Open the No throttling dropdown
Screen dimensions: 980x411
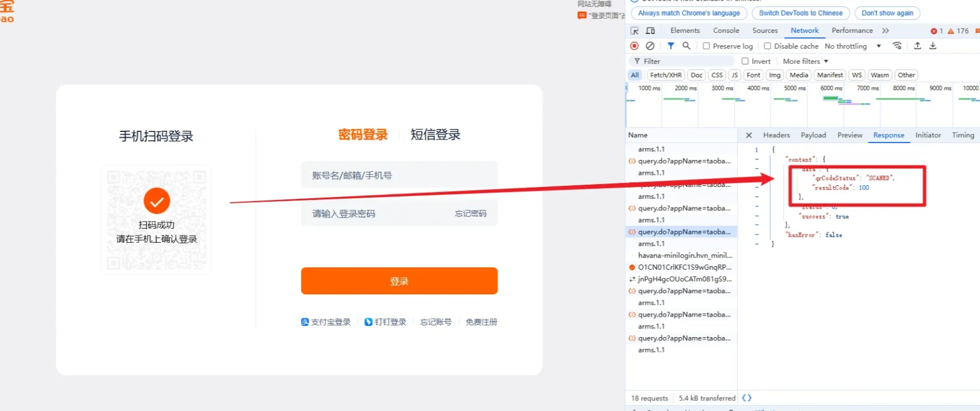click(x=853, y=46)
